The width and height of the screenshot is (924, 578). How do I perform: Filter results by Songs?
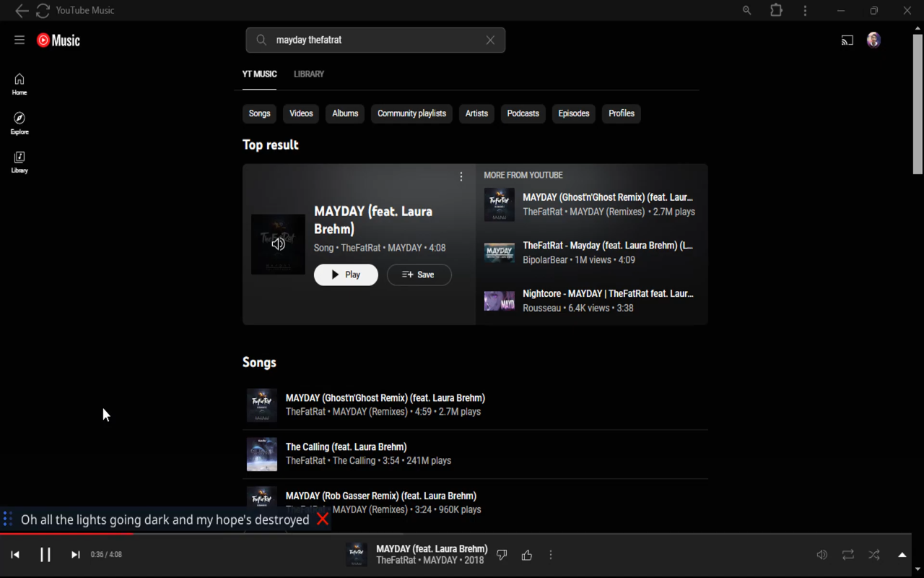(x=259, y=113)
